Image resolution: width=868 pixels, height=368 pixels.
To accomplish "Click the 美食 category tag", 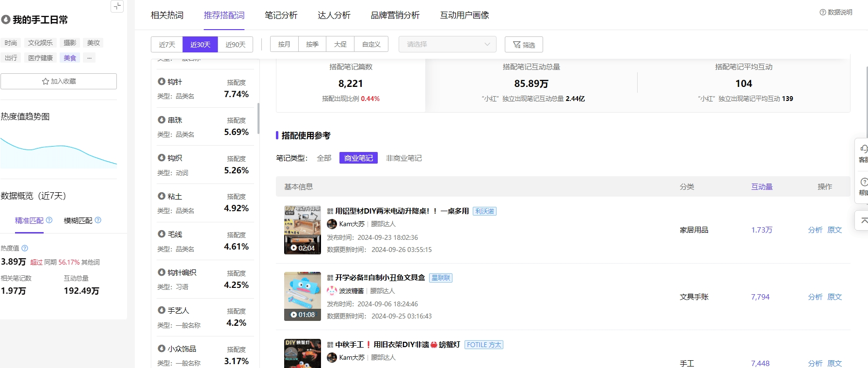I will tap(70, 58).
